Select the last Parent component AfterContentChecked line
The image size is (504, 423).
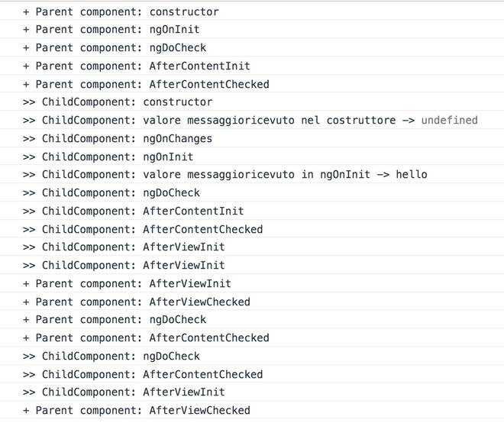tap(146, 338)
